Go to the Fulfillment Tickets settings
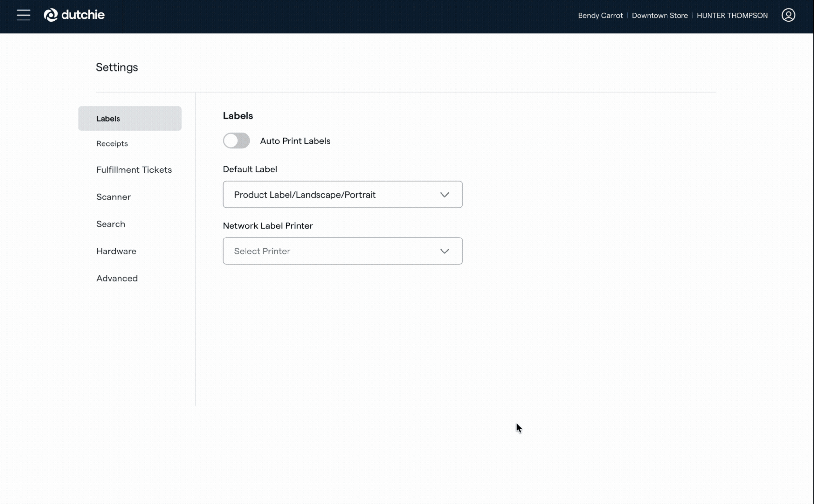The image size is (814, 504). [134, 170]
